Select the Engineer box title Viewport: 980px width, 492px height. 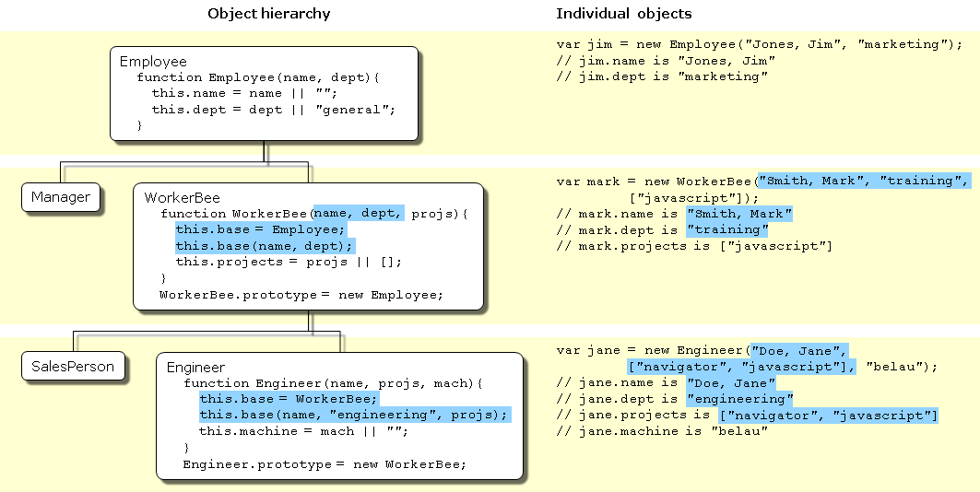click(x=195, y=368)
